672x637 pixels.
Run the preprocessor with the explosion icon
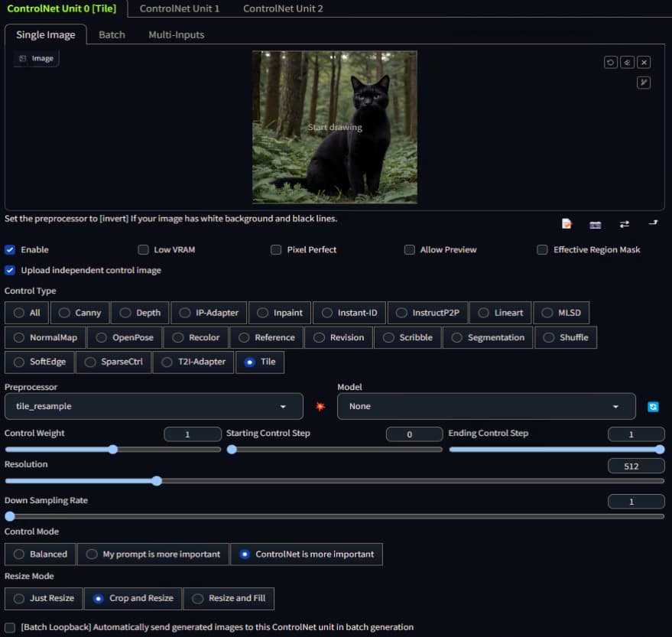click(320, 407)
